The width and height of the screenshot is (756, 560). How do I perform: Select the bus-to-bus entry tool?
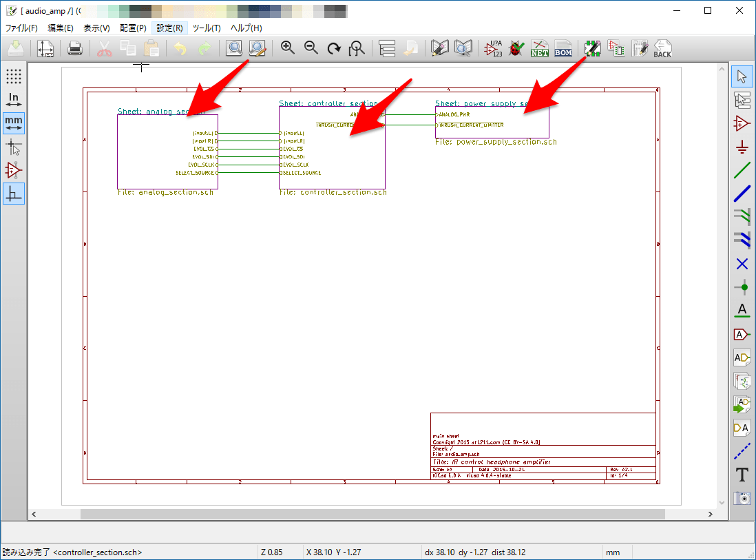742,240
